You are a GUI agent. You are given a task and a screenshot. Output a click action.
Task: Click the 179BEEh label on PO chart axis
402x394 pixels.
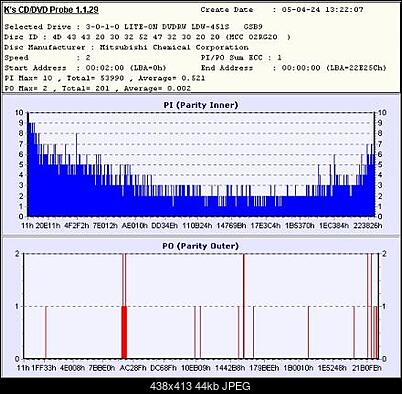pos(264,368)
